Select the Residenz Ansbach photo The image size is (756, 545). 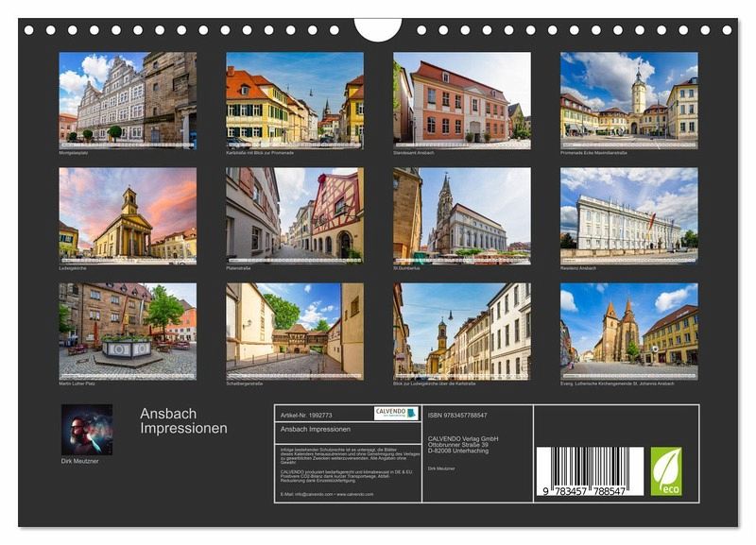pyautogui.click(x=628, y=213)
